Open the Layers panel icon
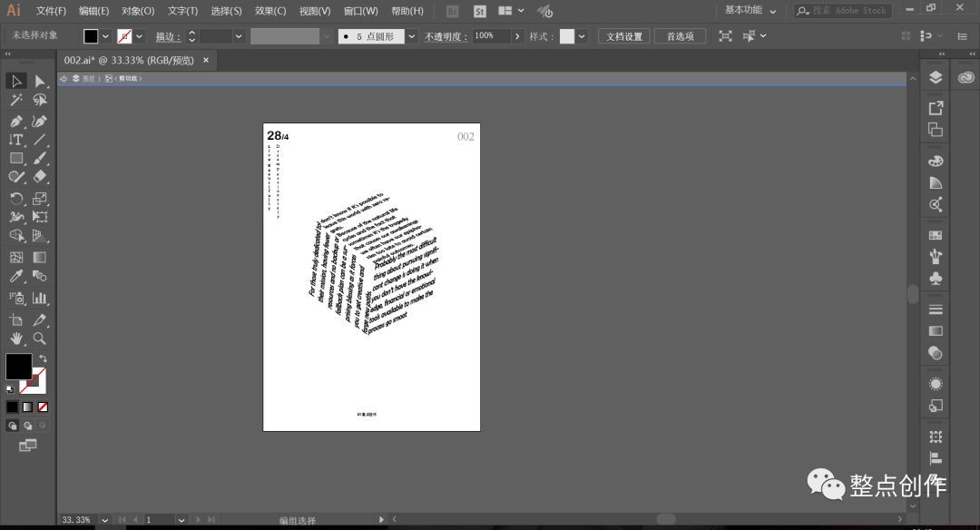 tap(936, 77)
